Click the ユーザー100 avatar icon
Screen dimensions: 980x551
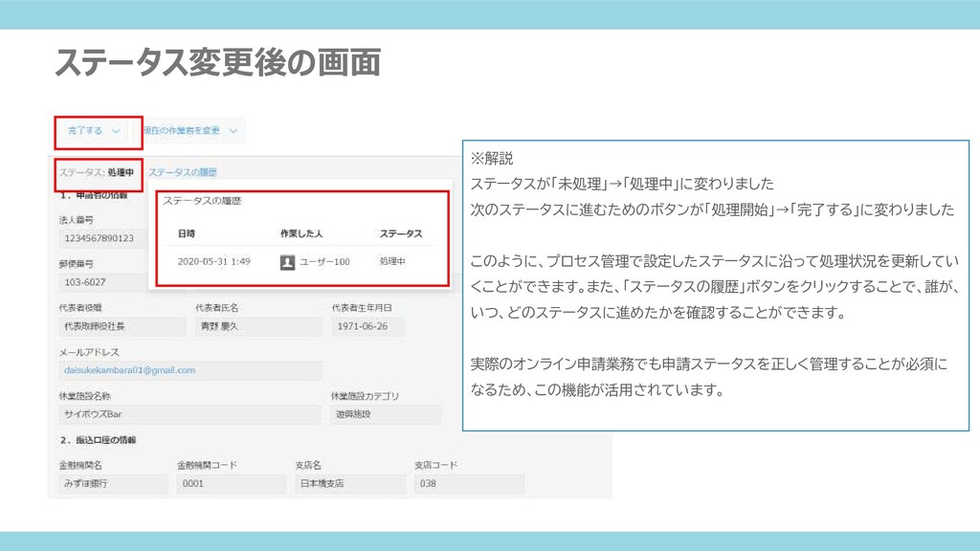(287, 262)
